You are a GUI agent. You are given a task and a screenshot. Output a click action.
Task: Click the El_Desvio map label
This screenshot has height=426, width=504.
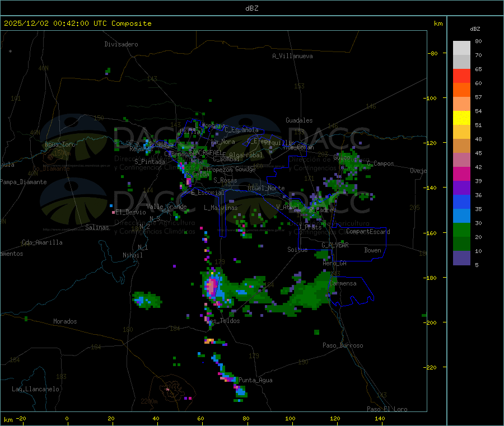coord(130,212)
